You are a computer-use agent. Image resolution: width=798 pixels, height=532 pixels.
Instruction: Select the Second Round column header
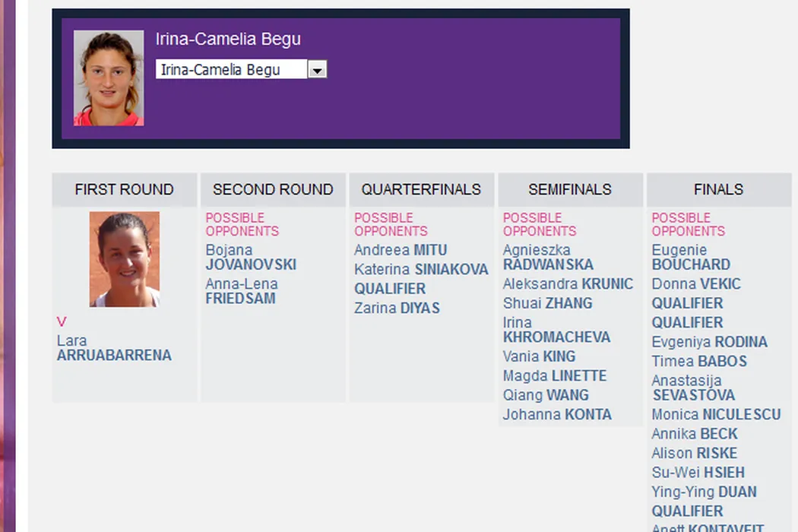tap(273, 189)
